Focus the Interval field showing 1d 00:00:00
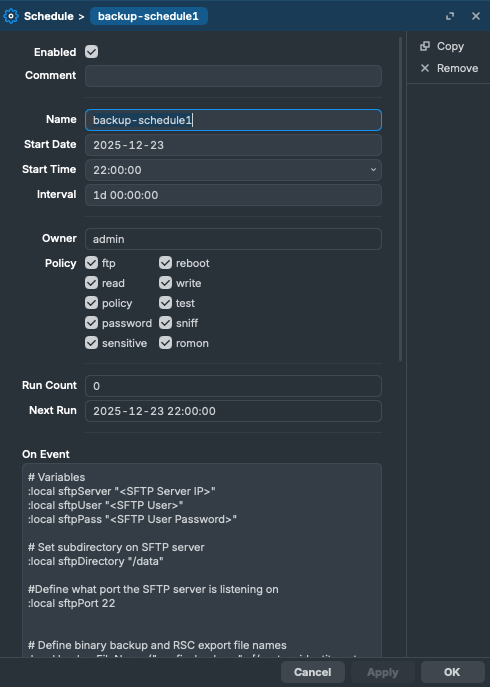Screen dimensions: 490x687 (233, 195)
